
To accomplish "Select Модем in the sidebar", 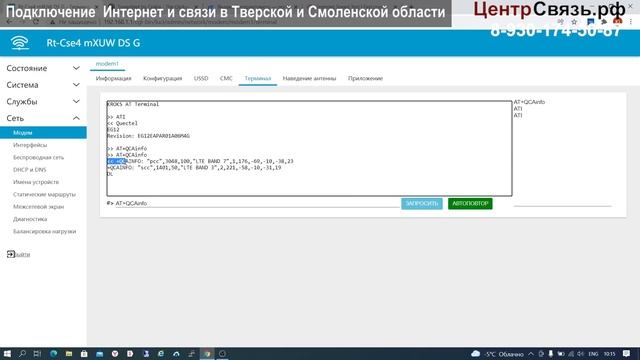I will 43,133.
